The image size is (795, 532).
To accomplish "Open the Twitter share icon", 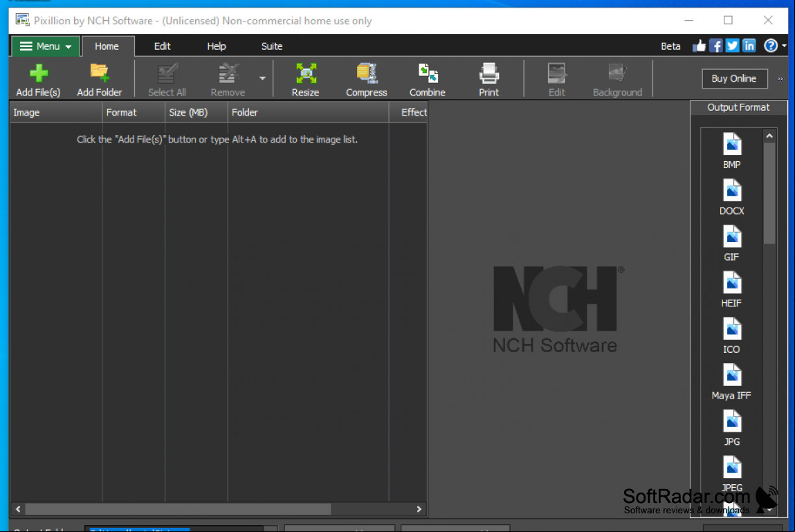I will coord(733,46).
